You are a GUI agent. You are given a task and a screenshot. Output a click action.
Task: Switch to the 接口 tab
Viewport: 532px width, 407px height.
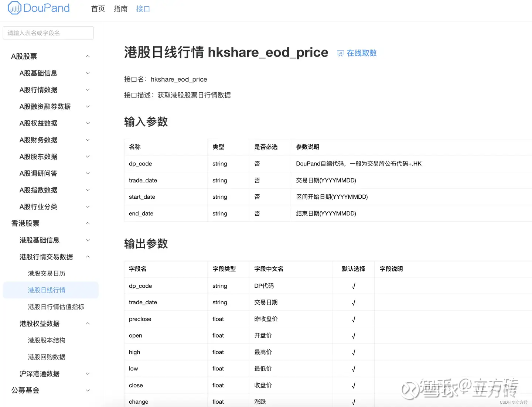tap(143, 8)
